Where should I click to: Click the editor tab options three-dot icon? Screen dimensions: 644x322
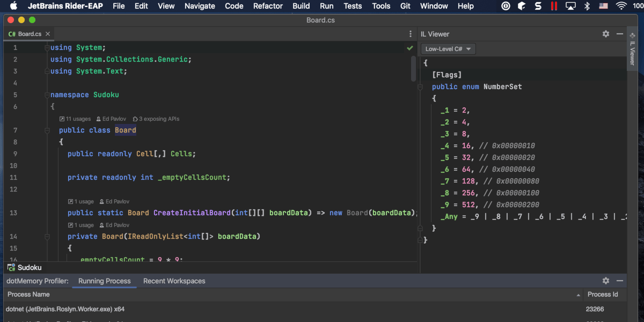tap(411, 34)
